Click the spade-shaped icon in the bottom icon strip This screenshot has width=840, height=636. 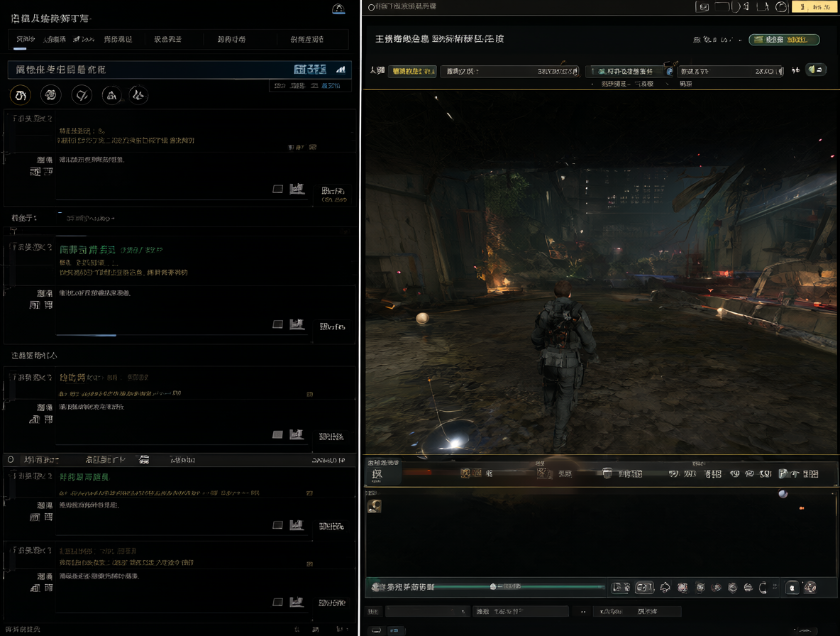click(665, 588)
